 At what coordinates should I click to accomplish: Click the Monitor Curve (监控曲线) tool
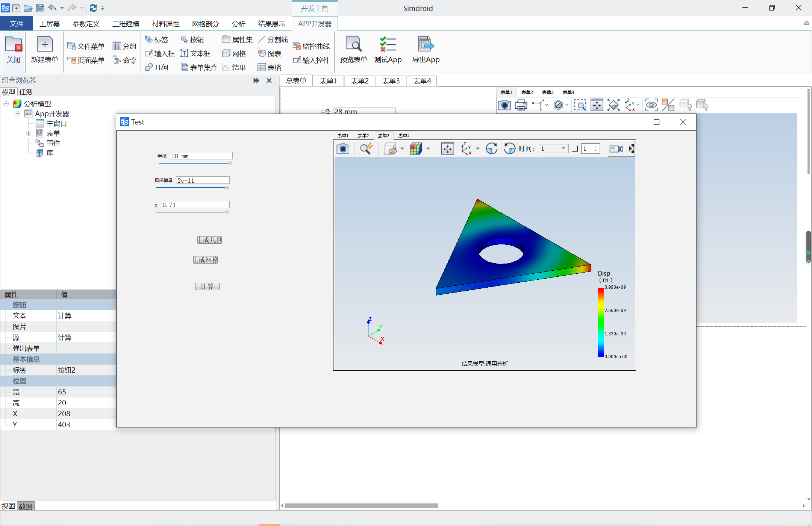pos(311,46)
